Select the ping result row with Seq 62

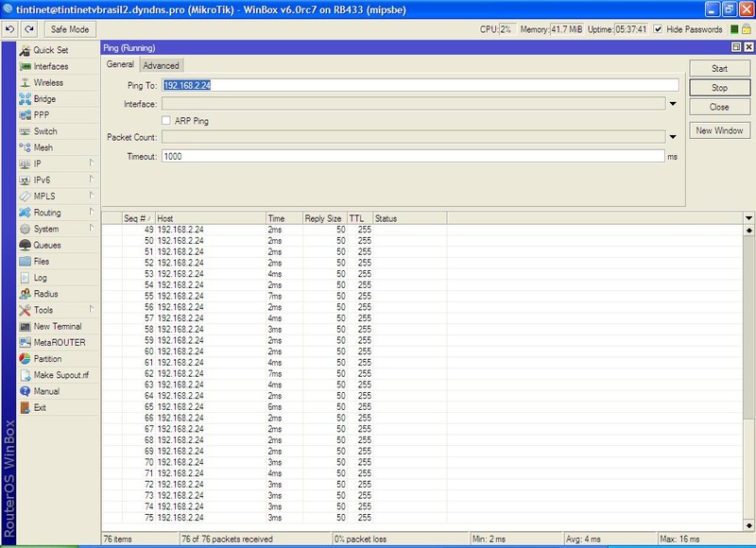tap(422, 373)
